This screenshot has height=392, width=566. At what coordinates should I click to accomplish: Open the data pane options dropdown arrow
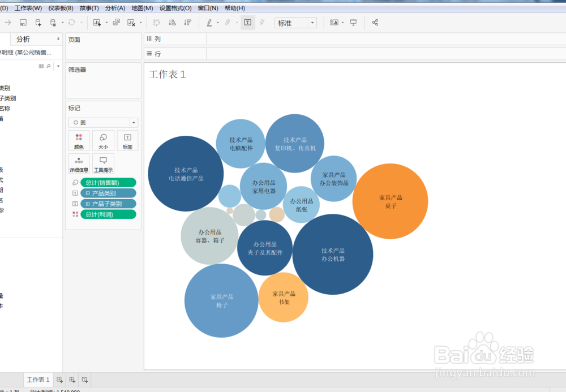[58, 66]
